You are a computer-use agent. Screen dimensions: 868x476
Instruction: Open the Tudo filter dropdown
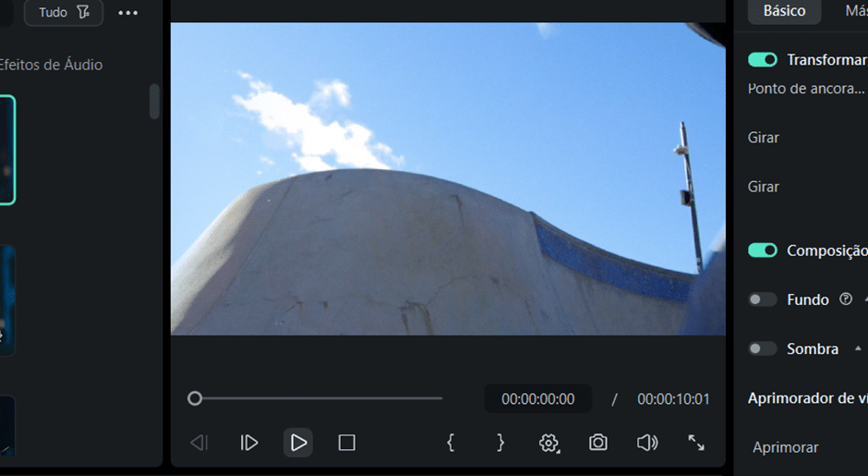click(x=64, y=13)
